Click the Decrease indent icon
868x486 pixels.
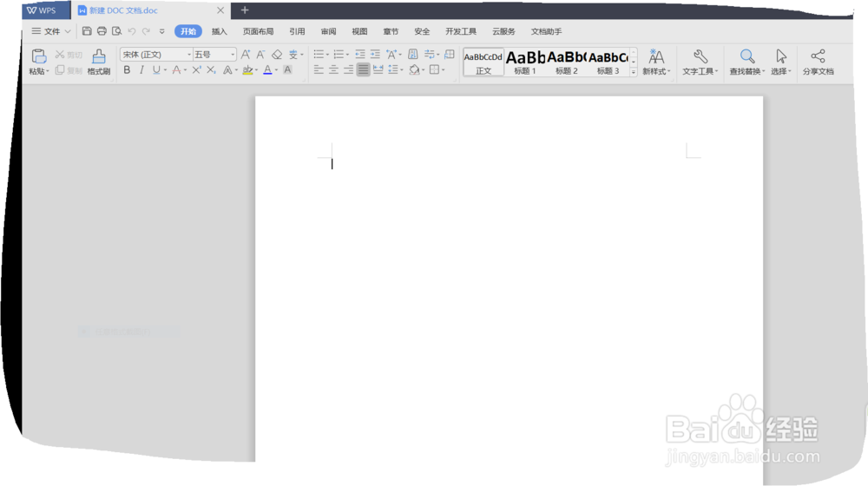(x=360, y=55)
